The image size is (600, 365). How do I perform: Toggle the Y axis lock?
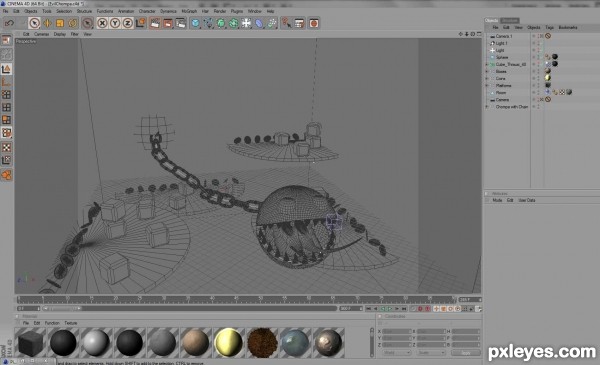[115, 23]
